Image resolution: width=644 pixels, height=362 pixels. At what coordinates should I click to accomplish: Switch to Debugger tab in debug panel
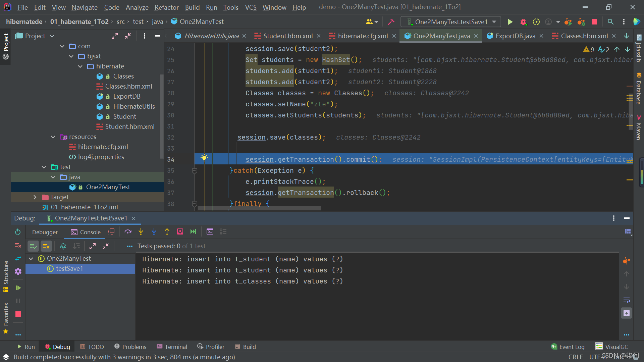[45, 232]
